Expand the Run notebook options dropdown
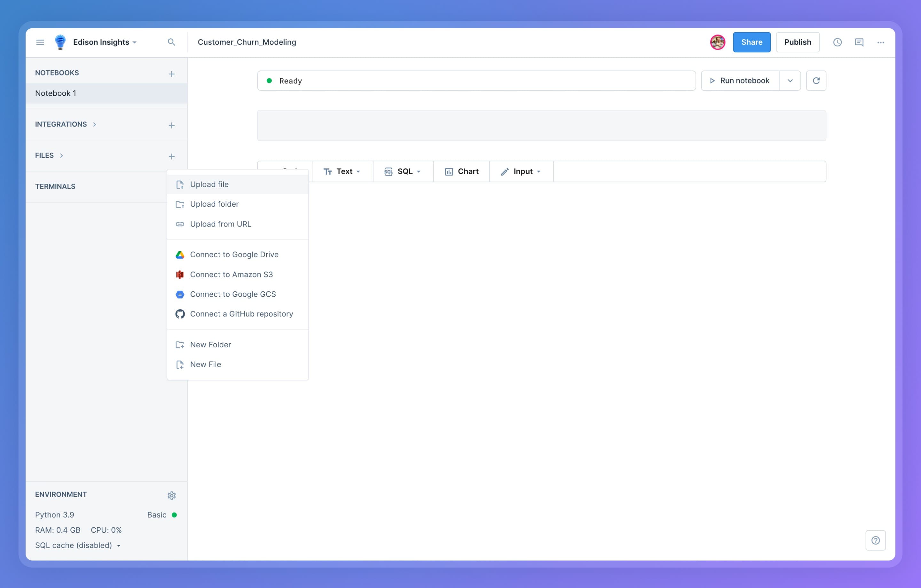Viewport: 921px width, 588px height. click(790, 81)
